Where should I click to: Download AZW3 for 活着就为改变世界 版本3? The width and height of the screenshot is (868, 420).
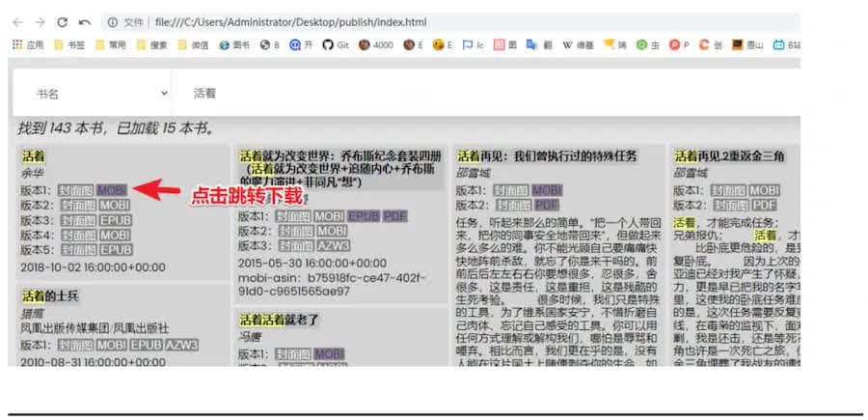334,245
